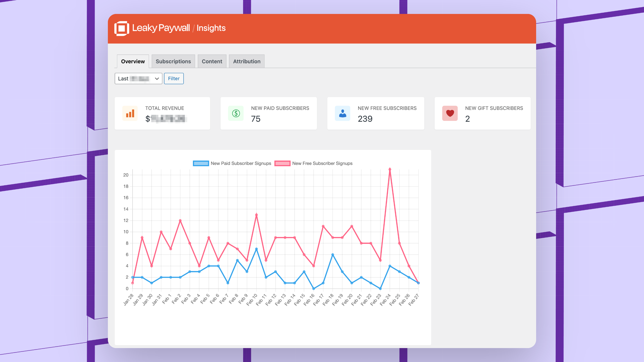Click the Feb 27 axis label

pyautogui.click(x=414, y=300)
